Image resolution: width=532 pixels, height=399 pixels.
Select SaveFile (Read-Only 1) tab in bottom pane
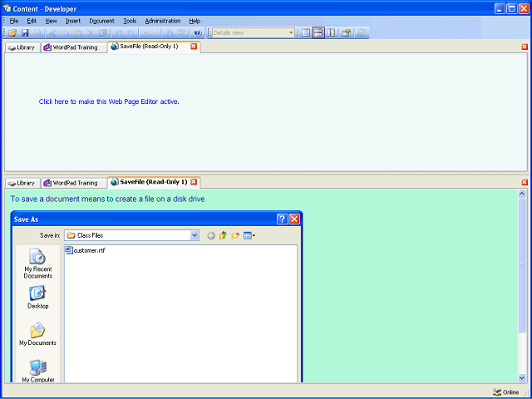pos(154,182)
